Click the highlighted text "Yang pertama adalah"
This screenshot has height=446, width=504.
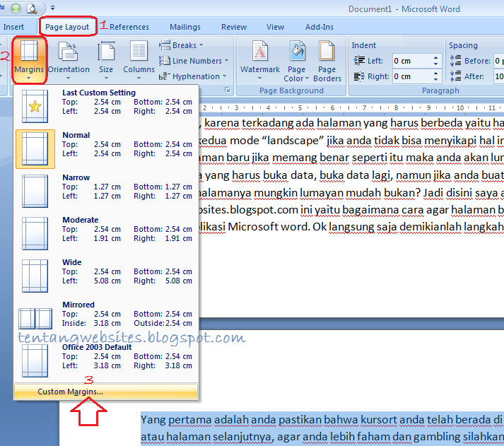195,420
